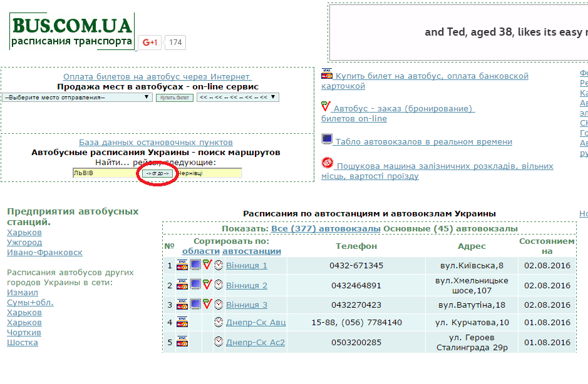Viewport: 588px width, 384px height.
Task: Click the -> от до -> search button
Action: (x=158, y=173)
